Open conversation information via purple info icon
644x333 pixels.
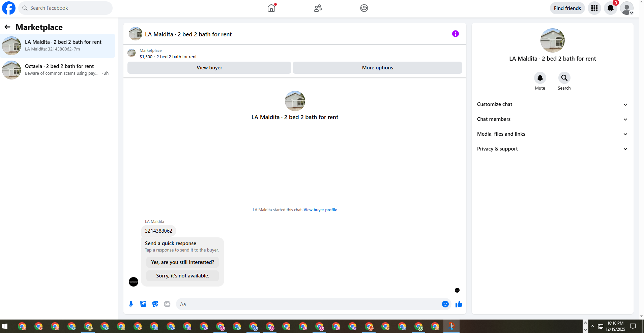pos(456,34)
